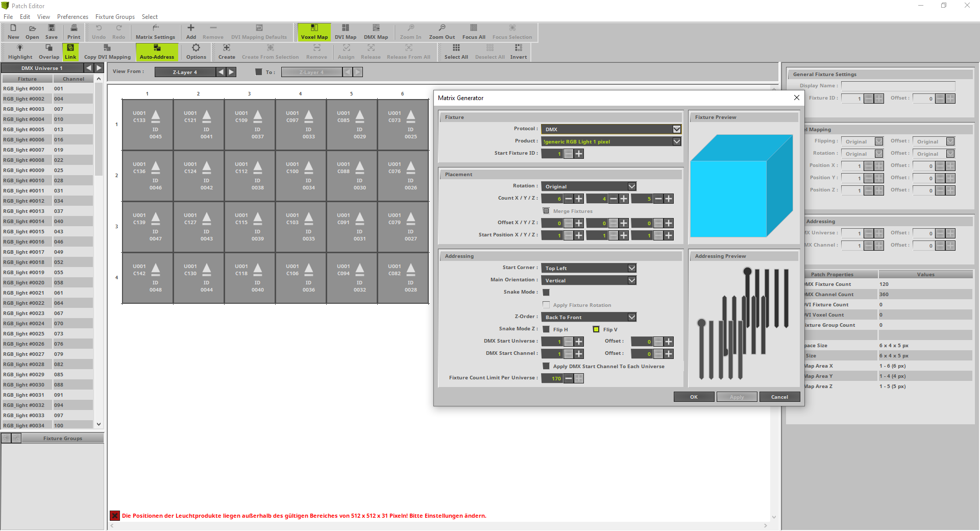Toggle Flip V checkbox
Viewport: 980px width, 531px height.
[x=596, y=329]
